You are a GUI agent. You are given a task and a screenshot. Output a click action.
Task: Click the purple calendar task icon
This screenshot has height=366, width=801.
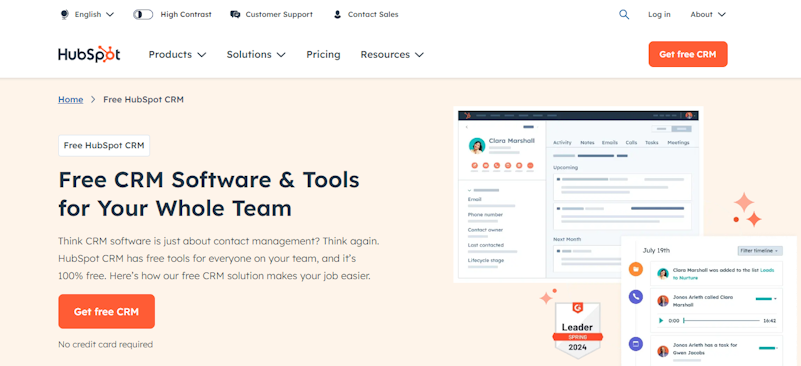point(635,344)
